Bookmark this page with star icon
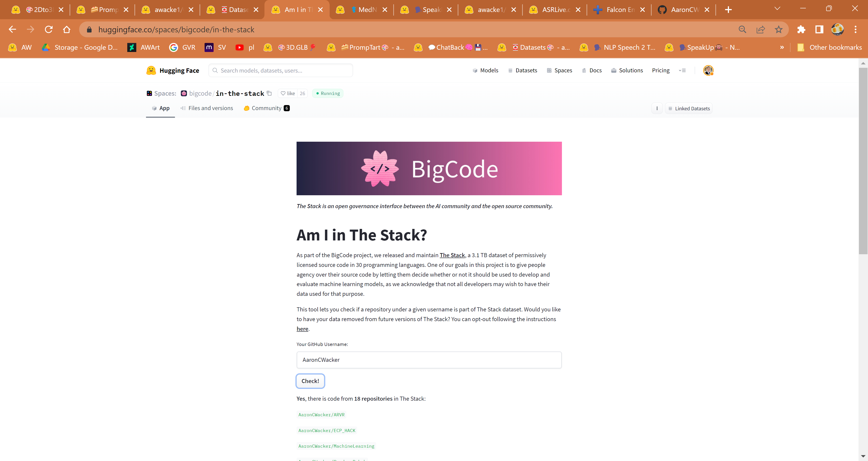 [778, 30]
